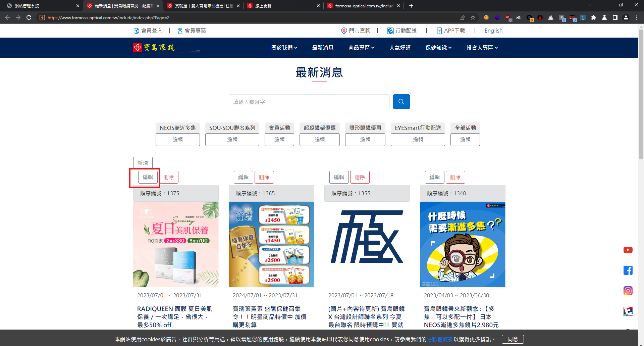This screenshot has height=346, width=644.
Task: Expand the 關於我們 menu
Action: point(284,48)
